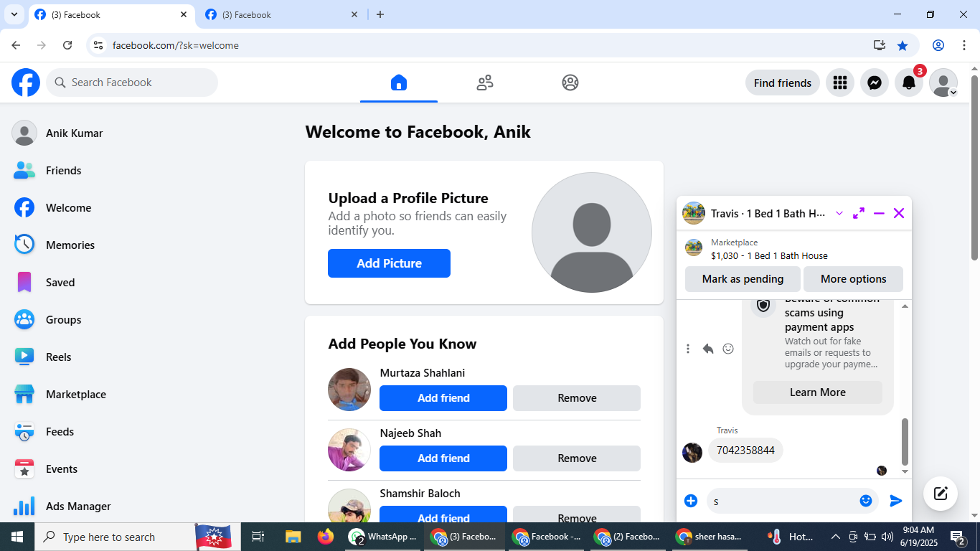Image resolution: width=980 pixels, height=551 pixels.
Task: Click Learn More on scam warning
Action: (x=818, y=392)
